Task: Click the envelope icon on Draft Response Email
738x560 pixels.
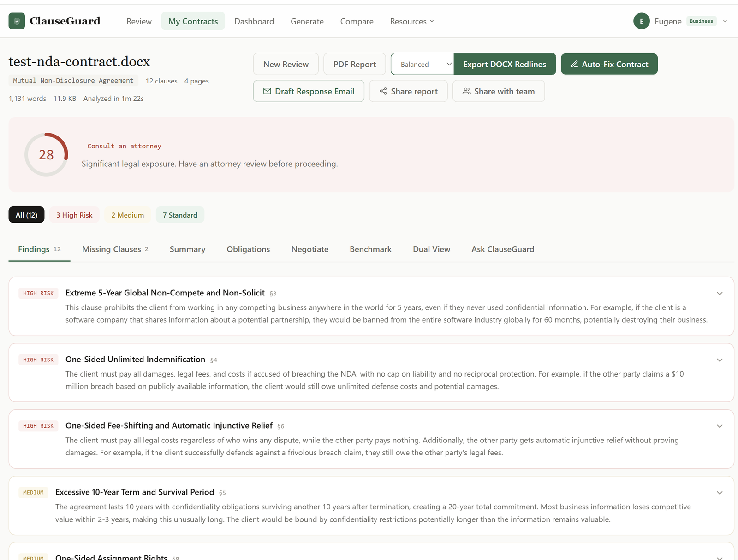Action: (267, 91)
